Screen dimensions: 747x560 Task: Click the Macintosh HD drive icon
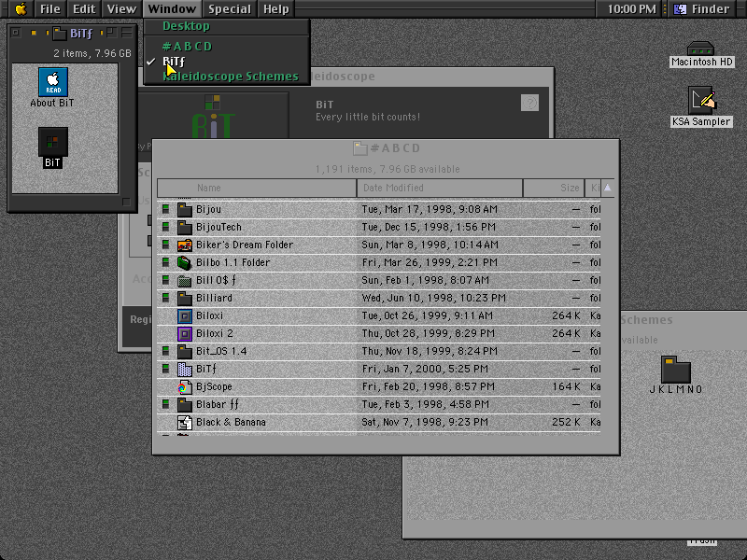point(700,49)
